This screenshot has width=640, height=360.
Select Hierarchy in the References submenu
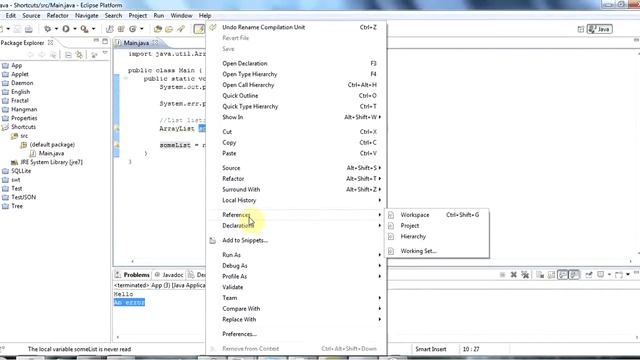pos(437,236)
